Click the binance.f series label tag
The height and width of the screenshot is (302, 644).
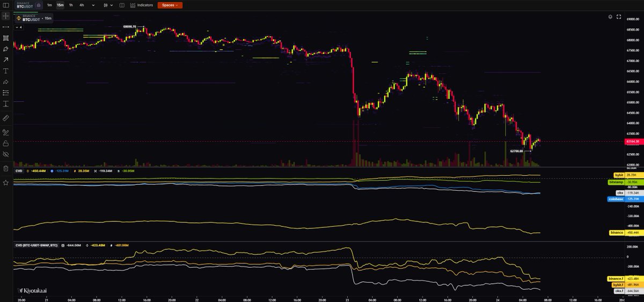[616, 278]
